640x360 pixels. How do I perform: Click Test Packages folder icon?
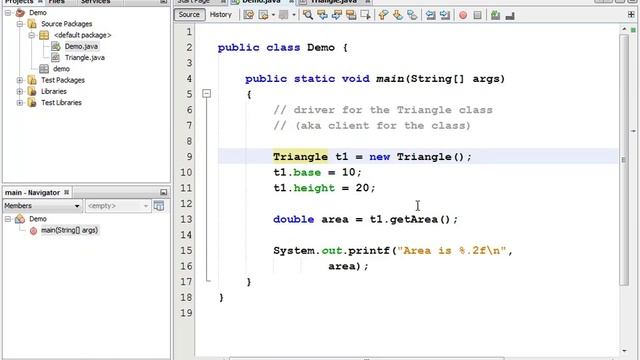[x=32, y=80]
